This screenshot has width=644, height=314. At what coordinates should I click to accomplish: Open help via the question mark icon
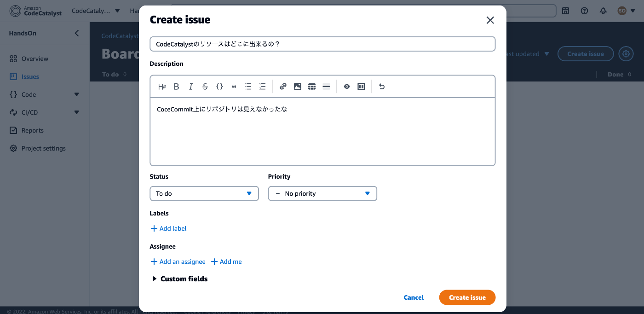pyautogui.click(x=584, y=11)
